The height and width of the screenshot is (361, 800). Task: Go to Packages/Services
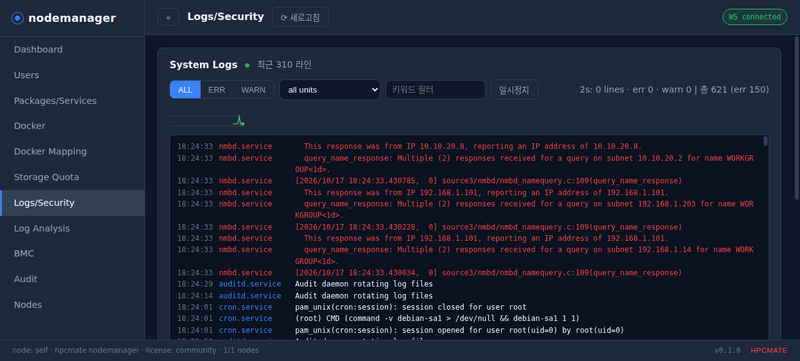[72, 100]
